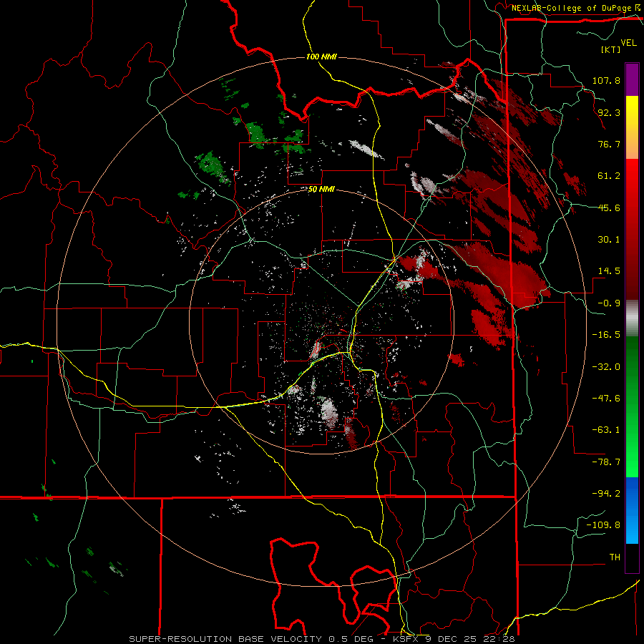Select the -78.7 velocity scale value
Viewport: 644px width, 644px height.
pos(606,462)
